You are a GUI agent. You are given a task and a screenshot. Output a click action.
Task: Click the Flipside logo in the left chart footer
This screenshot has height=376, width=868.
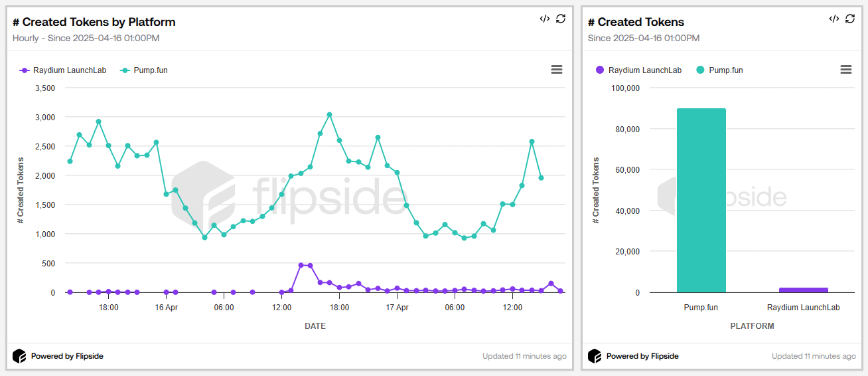(x=19, y=356)
